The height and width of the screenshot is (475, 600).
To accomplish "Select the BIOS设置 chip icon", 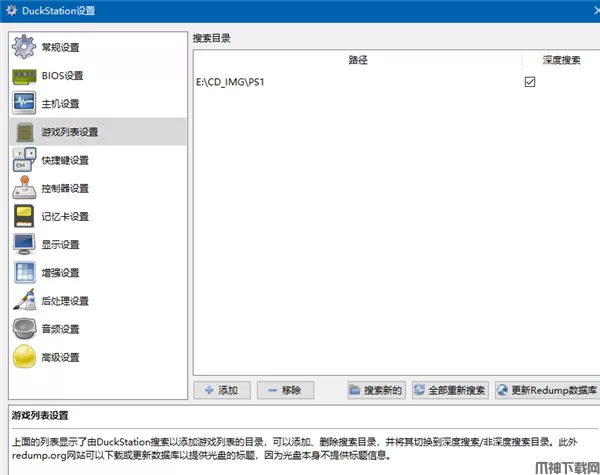I will (x=24, y=76).
